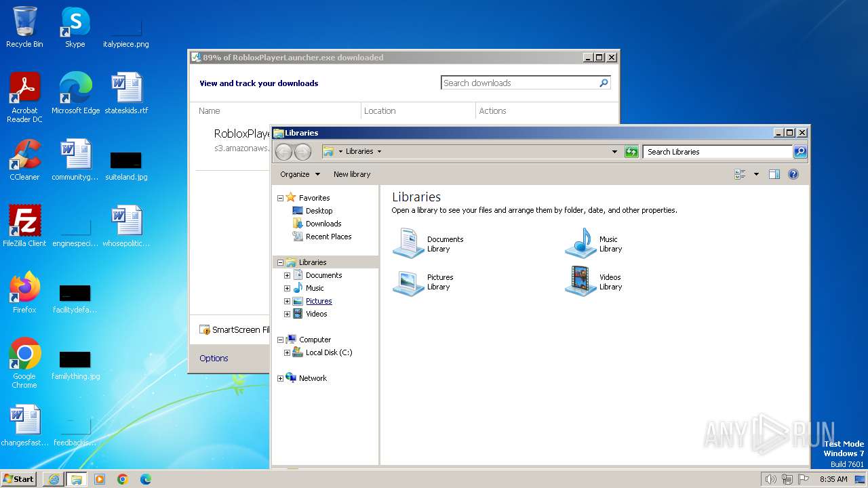Select Acrobat Reader DC desktop icon
This screenshot has width=868, height=488.
(24, 98)
